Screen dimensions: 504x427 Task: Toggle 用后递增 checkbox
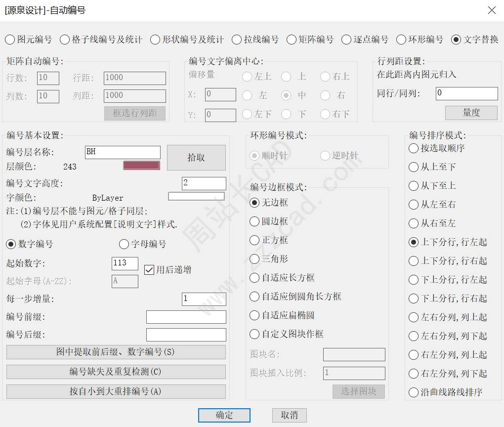168,270
